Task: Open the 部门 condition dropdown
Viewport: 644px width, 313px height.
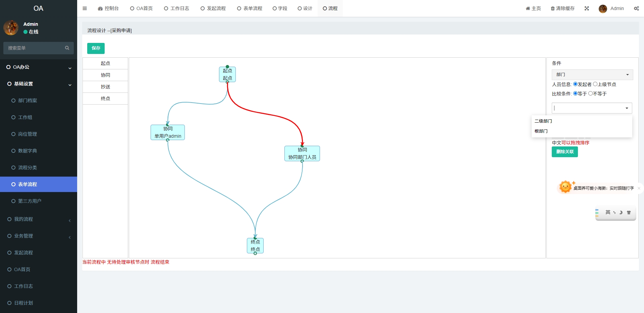Action: tap(592, 74)
